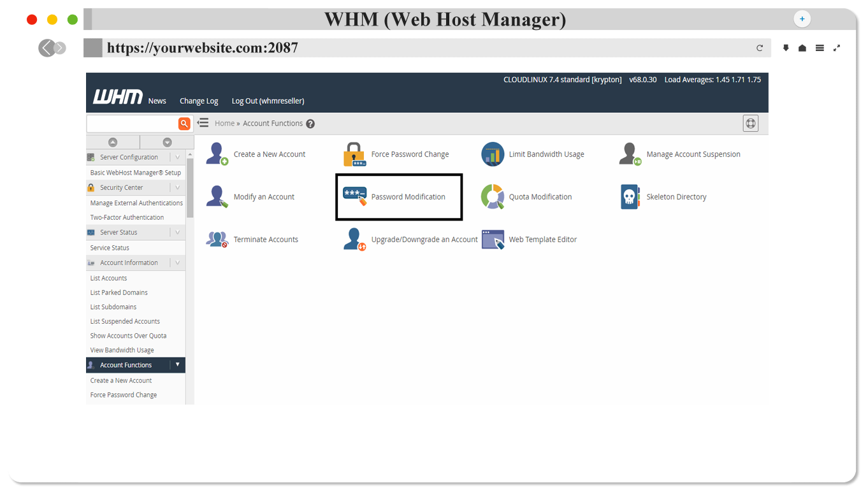Image resolution: width=868 pixels, height=490 pixels.
Task: Open the News menu item
Action: 157,101
